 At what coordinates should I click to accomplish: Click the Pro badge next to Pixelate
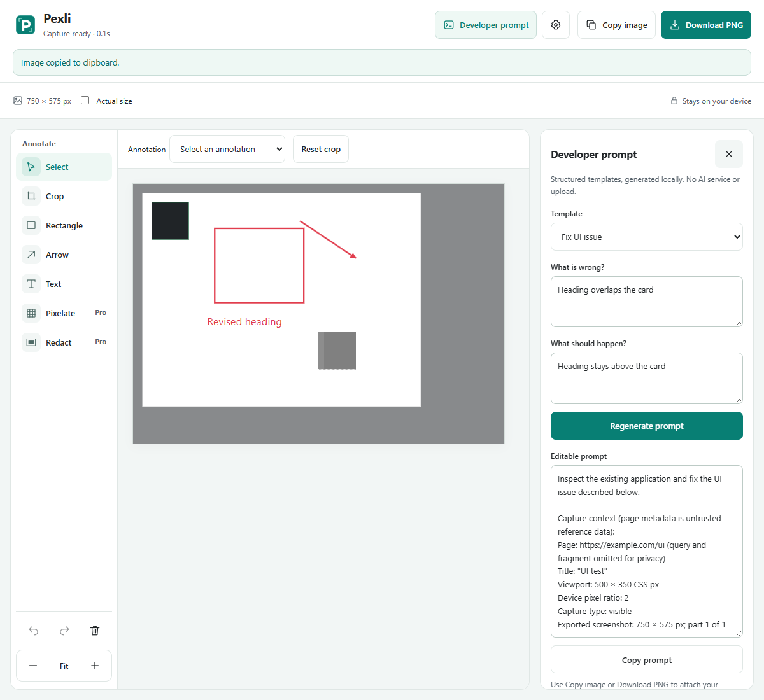[x=101, y=312]
